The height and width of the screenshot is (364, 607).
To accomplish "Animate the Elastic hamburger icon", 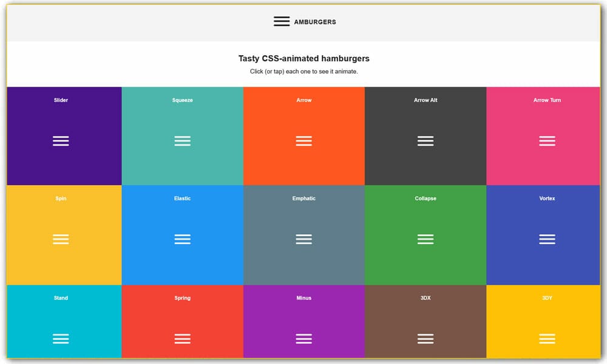I will point(182,239).
